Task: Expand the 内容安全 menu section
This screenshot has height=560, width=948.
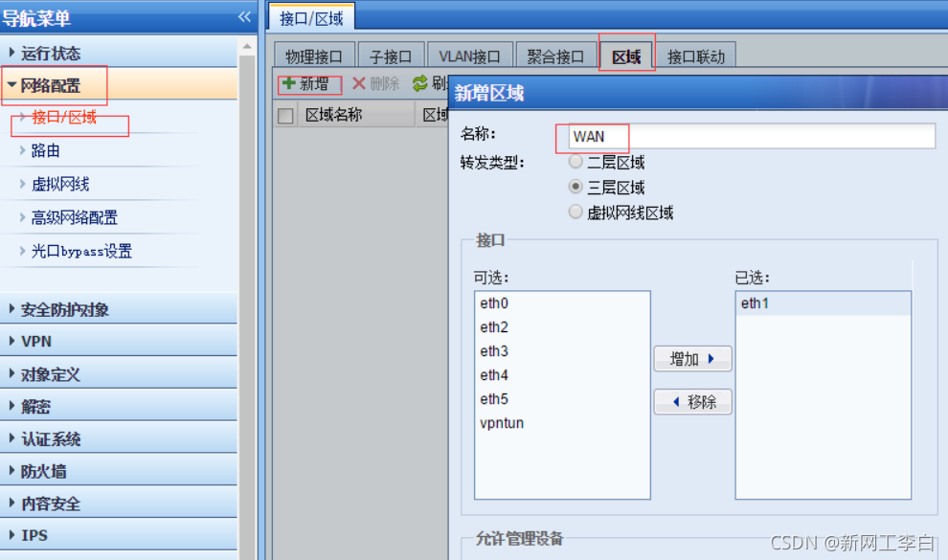Action: [x=119, y=504]
